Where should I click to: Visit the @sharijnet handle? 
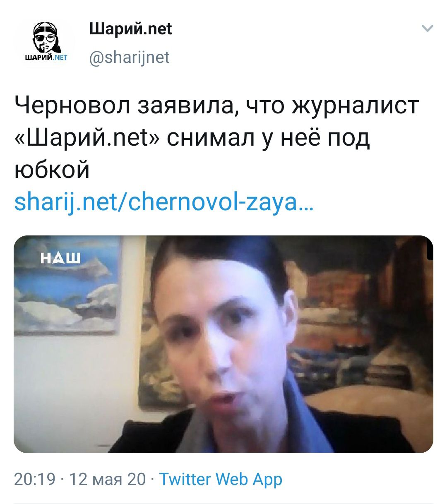pyautogui.click(x=130, y=57)
